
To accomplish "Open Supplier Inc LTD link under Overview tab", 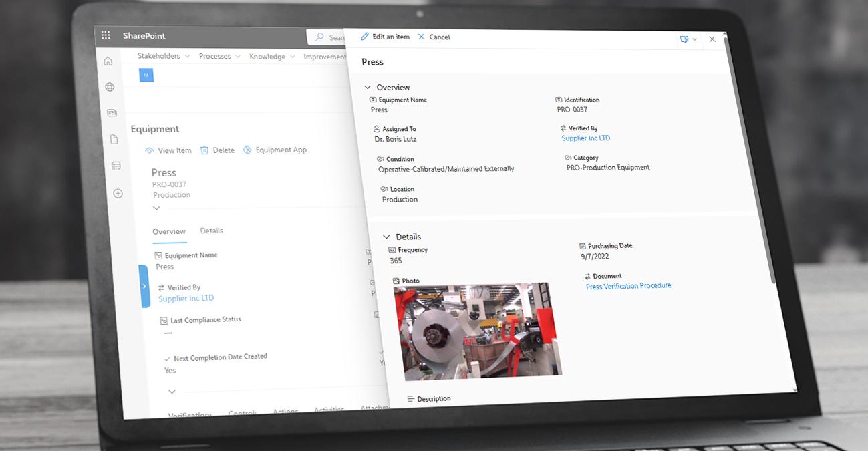I will click(x=186, y=299).
